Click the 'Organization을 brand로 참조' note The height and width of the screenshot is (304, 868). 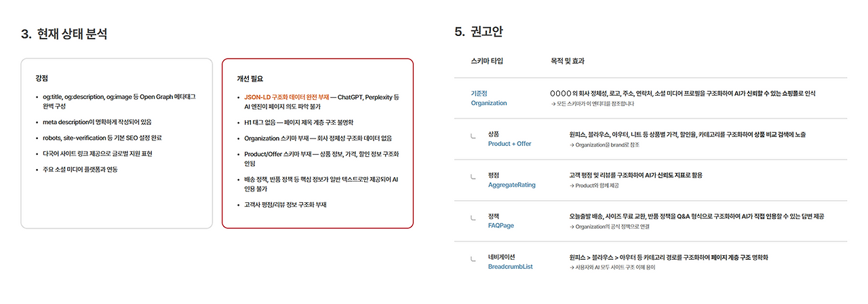[604, 145]
